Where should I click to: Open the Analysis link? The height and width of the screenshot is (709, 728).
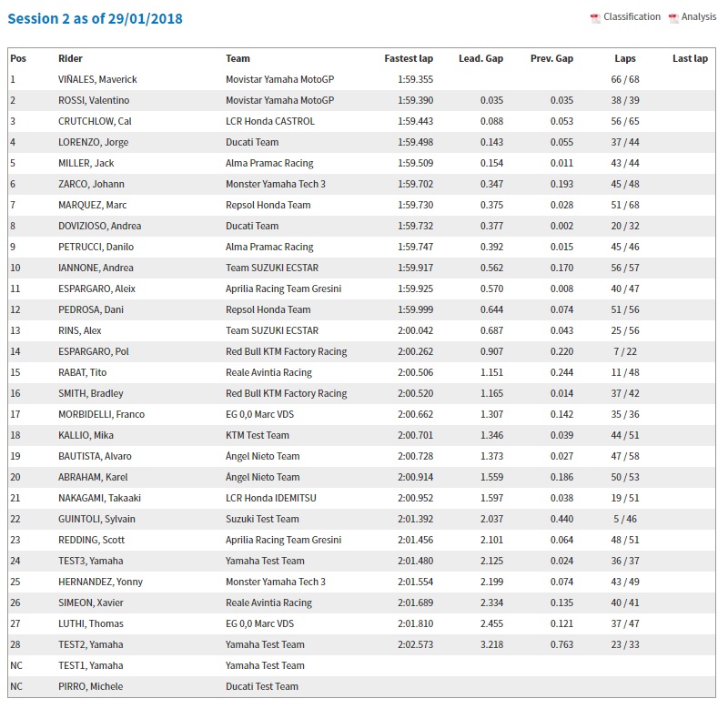tap(699, 16)
